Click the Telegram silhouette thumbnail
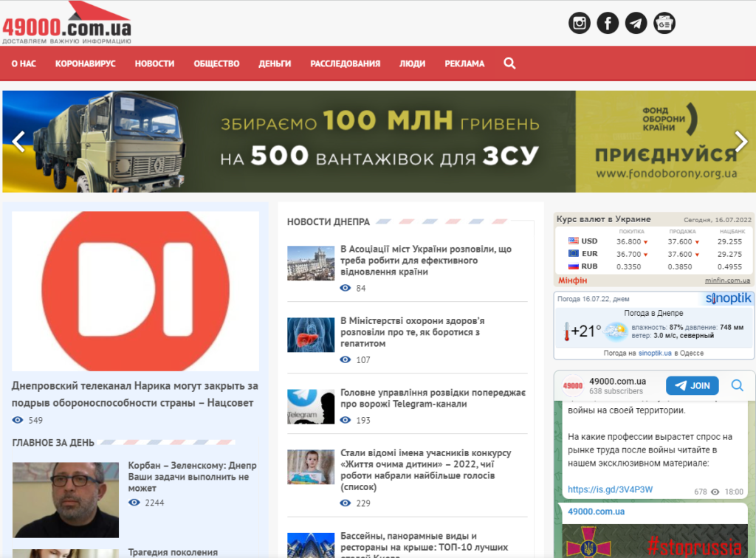Image resolution: width=756 pixels, height=558 pixels. pos(311,407)
